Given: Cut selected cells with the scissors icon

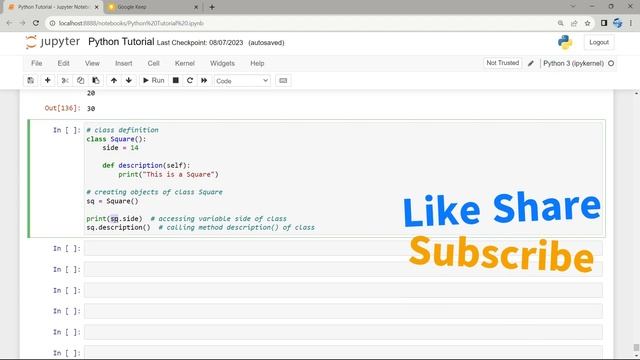Looking at the screenshot, I should click(64, 80).
